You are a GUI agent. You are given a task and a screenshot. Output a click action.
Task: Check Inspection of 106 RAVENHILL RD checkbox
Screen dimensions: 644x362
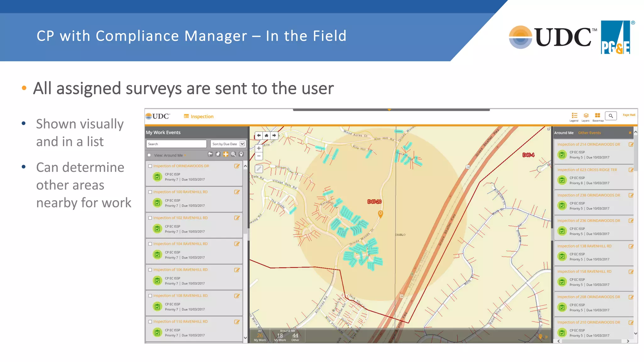[150, 270]
